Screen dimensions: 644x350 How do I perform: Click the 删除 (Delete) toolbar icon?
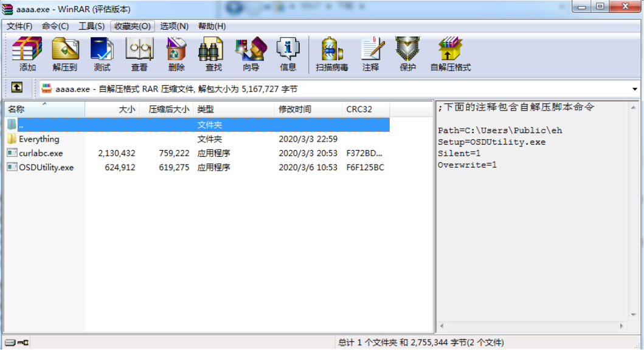176,49
